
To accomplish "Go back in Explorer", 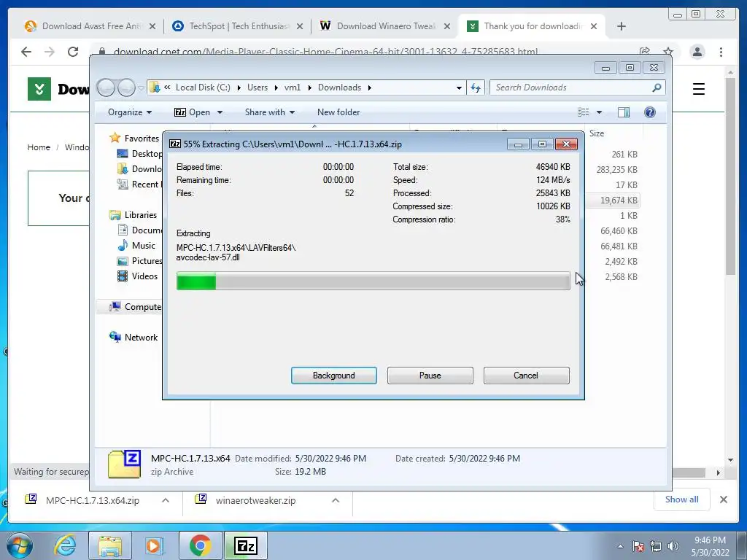I will coord(106,87).
